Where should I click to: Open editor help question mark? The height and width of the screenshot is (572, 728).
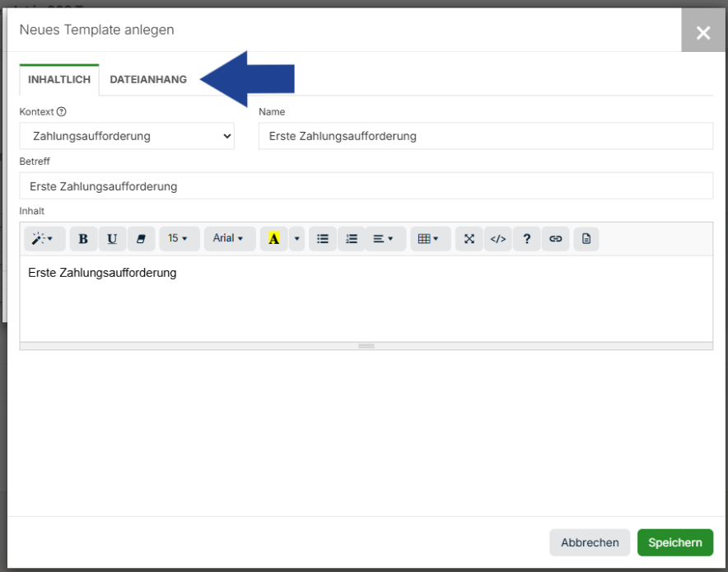click(527, 239)
